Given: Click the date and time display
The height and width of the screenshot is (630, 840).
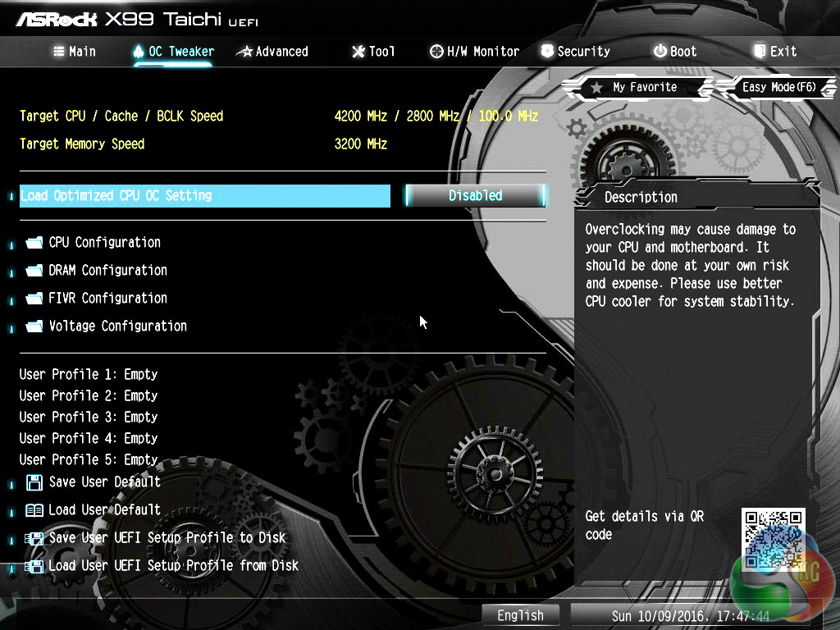Looking at the screenshot, I should pos(691,616).
